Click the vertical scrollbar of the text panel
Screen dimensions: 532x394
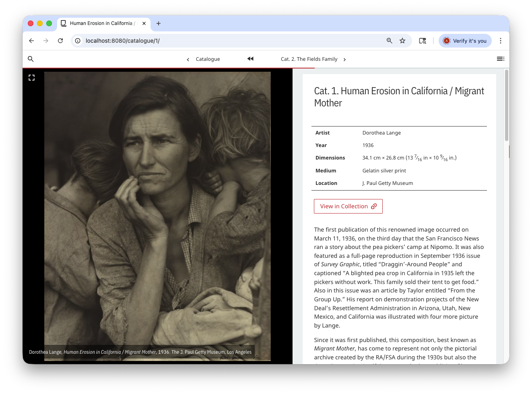pyautogui.click(x=507, y=106)
